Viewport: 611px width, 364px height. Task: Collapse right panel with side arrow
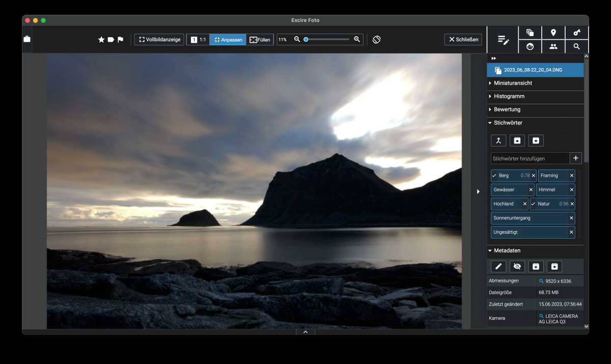(x=478, y=191)
